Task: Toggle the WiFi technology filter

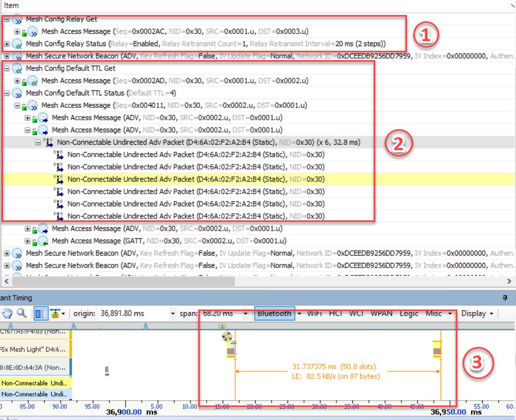Action: [314, 313]
